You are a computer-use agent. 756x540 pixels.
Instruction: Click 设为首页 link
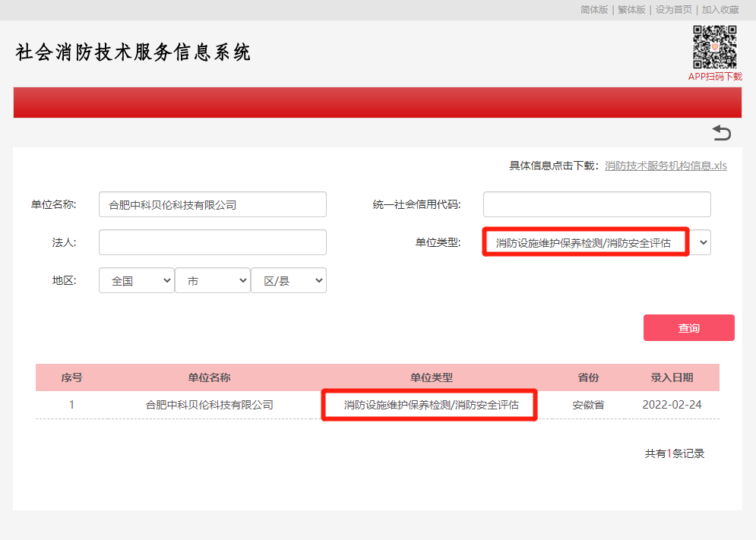673,10
